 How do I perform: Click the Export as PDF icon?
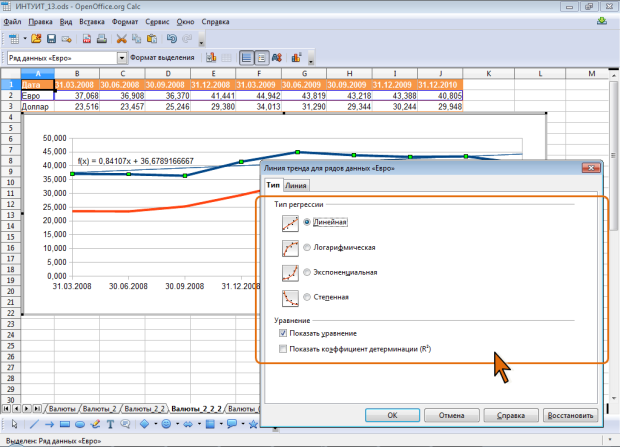click(87, 39)
